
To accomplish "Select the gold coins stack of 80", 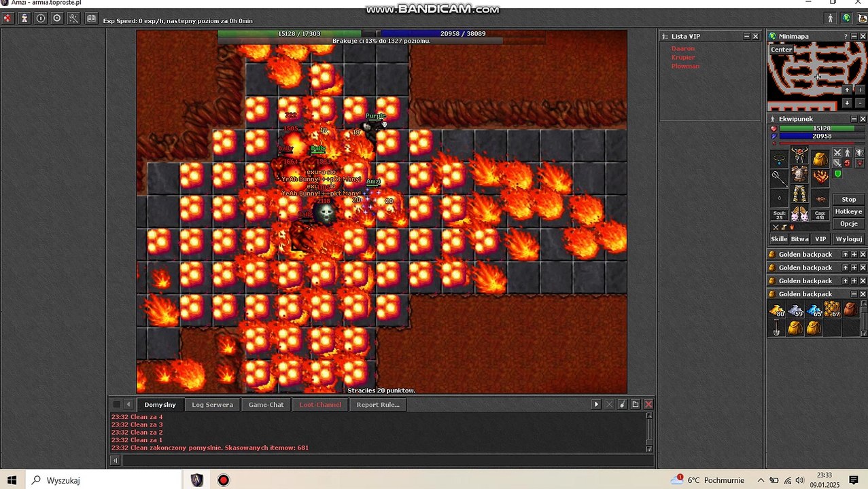I will point(777,310).
